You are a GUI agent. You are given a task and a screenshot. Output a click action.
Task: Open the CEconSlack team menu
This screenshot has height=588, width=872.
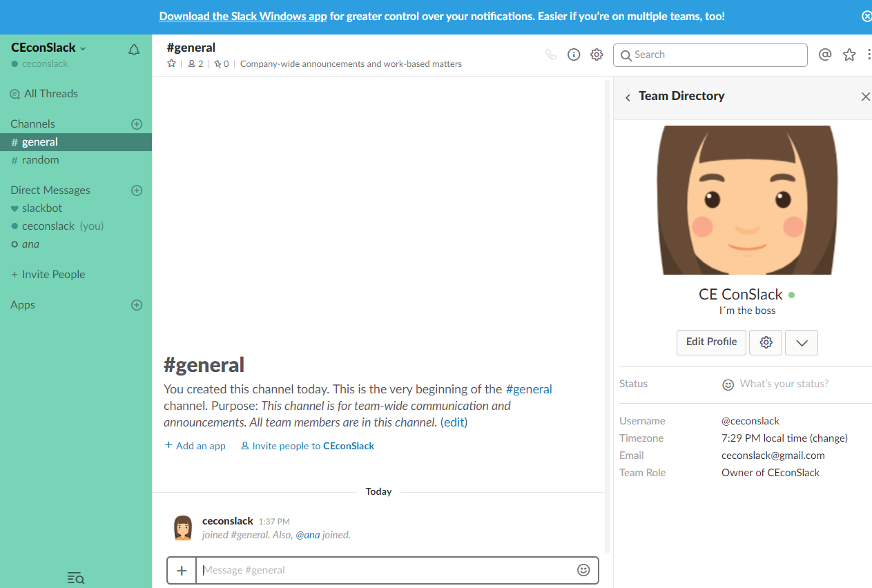(x=48, y=48)
